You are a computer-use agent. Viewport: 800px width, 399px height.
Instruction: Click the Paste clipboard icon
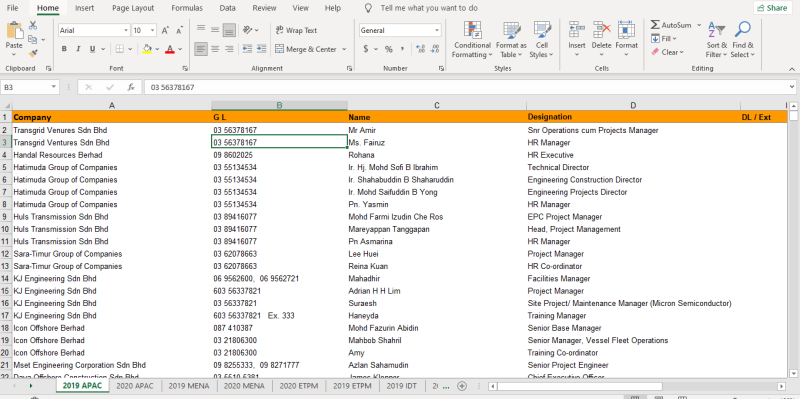(14, 30)
